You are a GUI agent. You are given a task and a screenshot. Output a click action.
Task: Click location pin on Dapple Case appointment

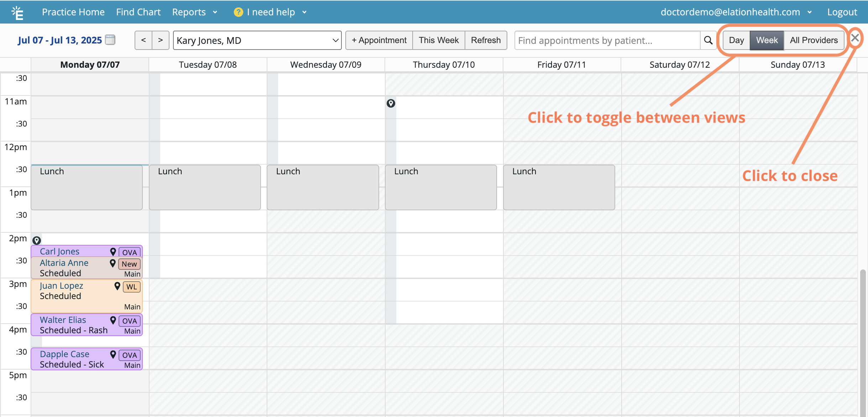pyautogui.click(x=113, y=354)
